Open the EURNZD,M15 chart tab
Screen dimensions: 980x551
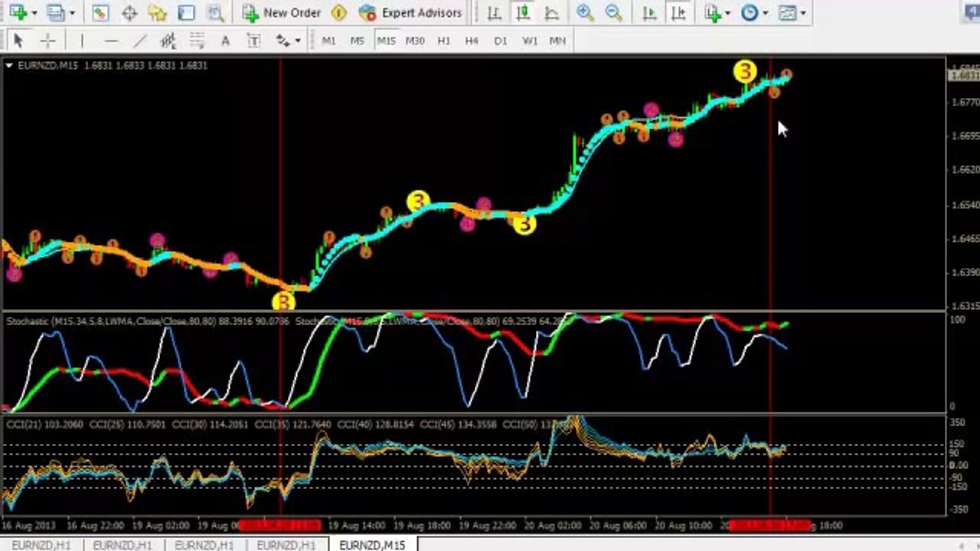pos(372,544)
